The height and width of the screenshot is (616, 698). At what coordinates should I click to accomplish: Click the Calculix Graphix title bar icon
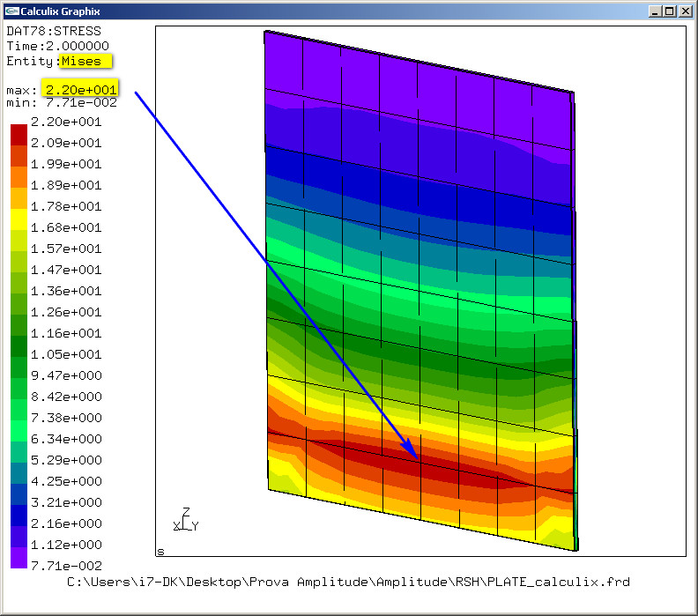click(11, 11)
